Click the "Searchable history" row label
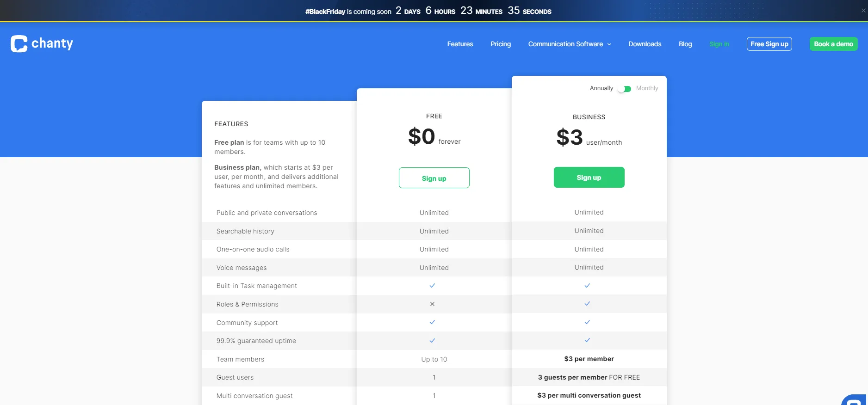The image size is (868, 405). pos(245,231)
